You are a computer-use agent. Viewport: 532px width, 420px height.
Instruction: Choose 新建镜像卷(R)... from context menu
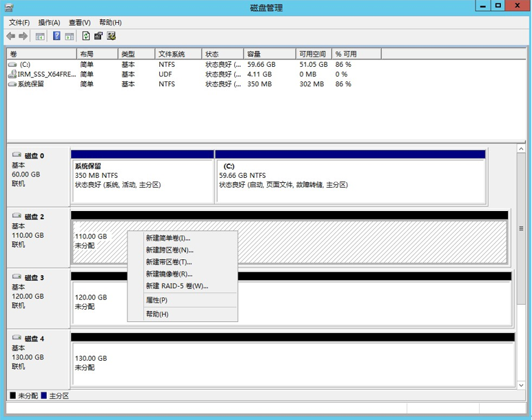click(183, 274)
